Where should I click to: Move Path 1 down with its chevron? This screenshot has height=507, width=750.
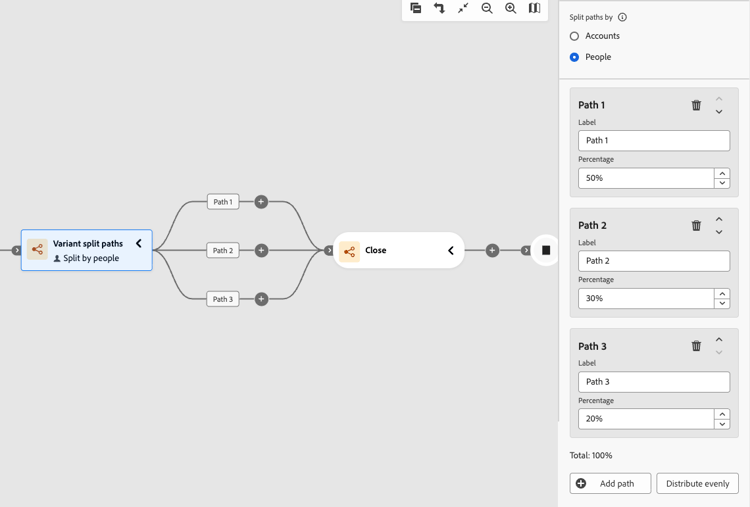tap(719, 112)
